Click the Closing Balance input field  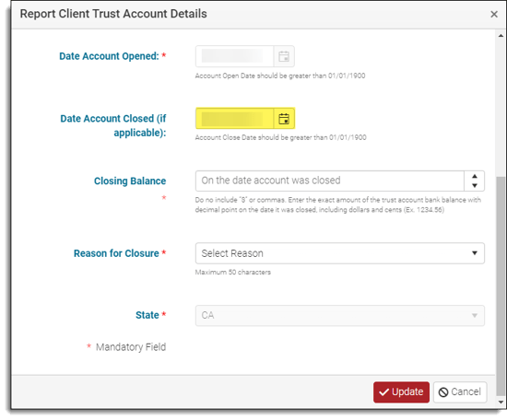pyautogui.click(x=330, y=181)
